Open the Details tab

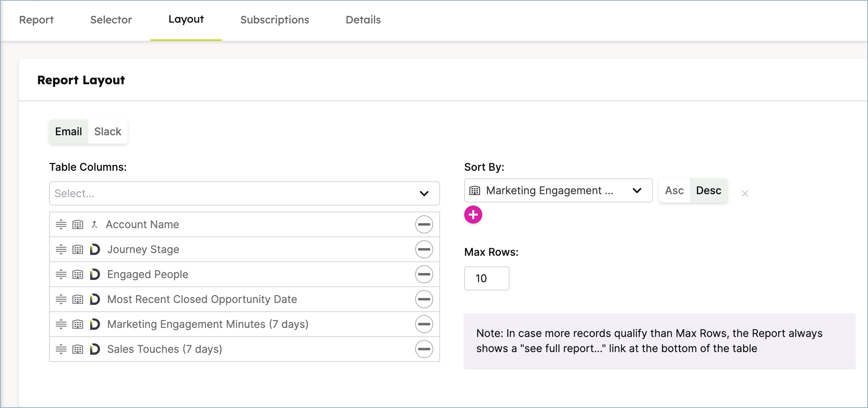[363, 20]
